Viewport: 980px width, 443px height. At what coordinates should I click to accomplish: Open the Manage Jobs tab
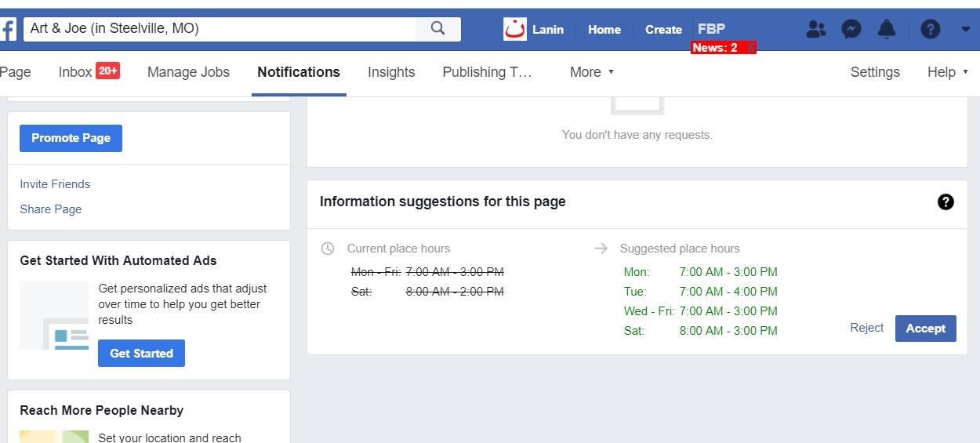[x=188, y=72]
